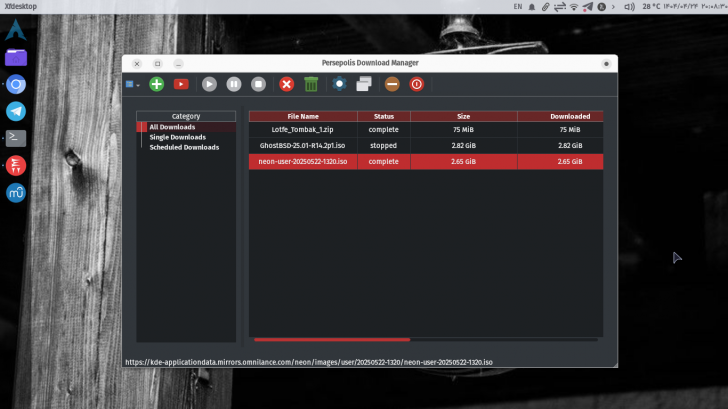The image size is (728, 409).
Task: Click 2.82 GiB size of GhostBSD
Action: 463,145
